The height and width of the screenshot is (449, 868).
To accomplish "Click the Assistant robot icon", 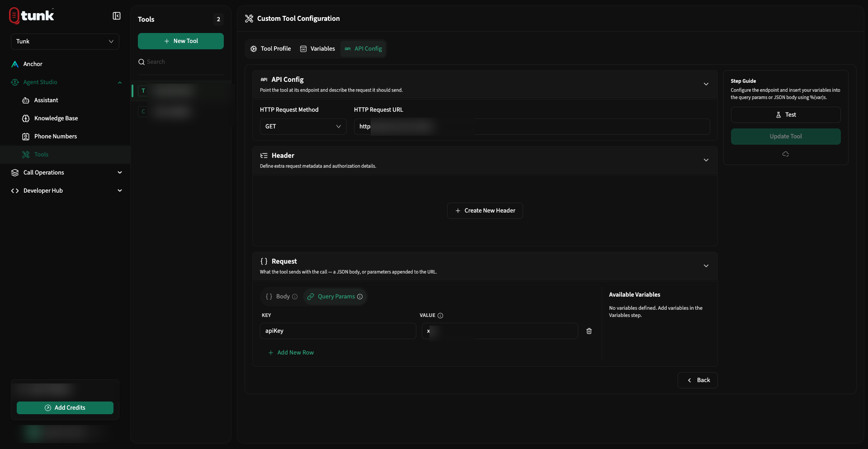I will tap(26, 100).
